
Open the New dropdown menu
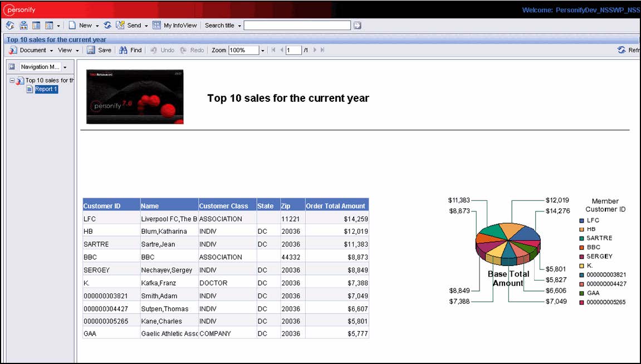pyautogui.click(x=97, y=26)
